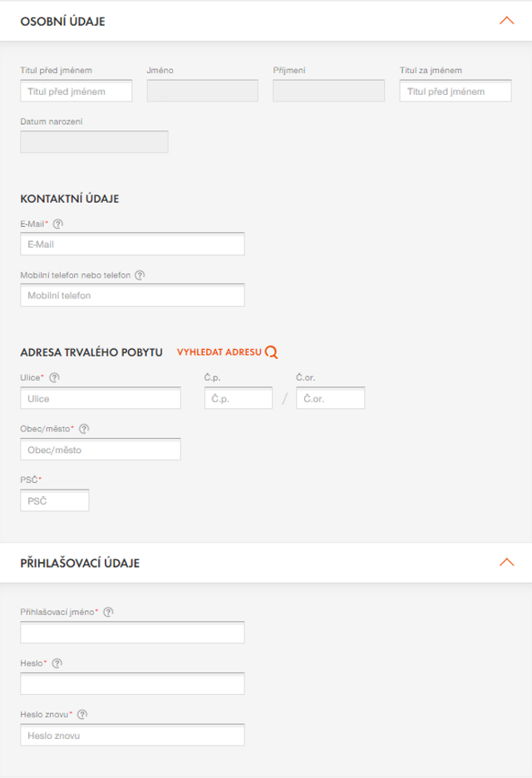The width and height of the screenshot is (532, 778).
Task: Click the Č.or. orientation number field
Action: [330, 399]
